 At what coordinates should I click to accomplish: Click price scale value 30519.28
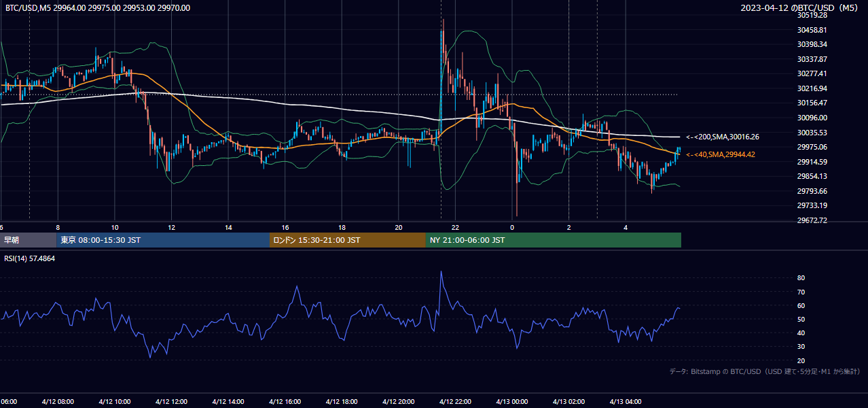click(812, 15)
